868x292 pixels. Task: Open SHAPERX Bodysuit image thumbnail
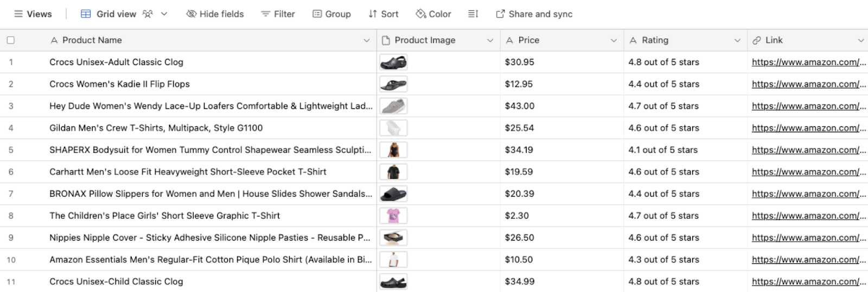point(393,150)
